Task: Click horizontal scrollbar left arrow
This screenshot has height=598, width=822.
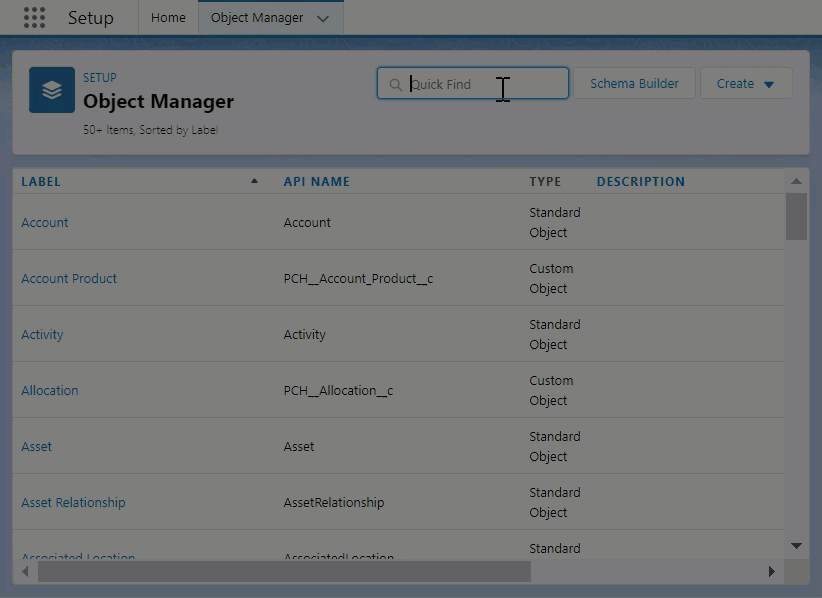Action: pos(24,572)
